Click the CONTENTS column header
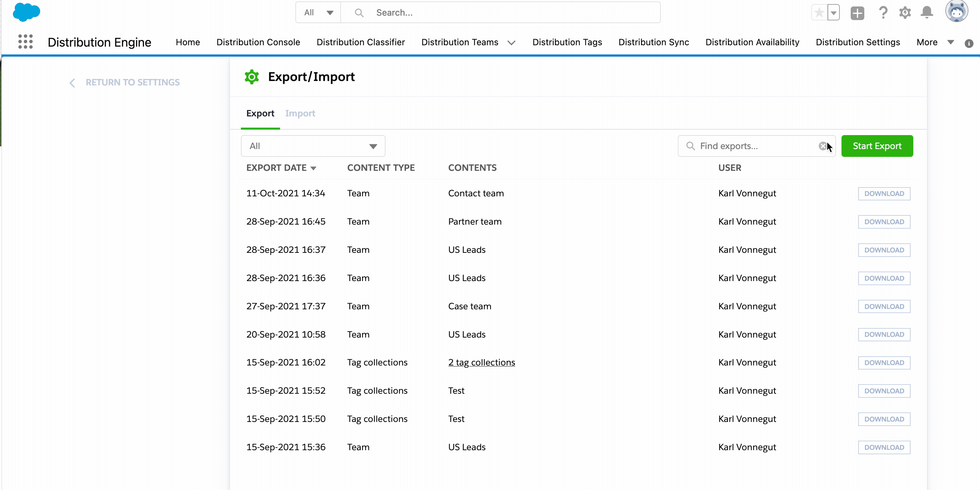This screenshot has height=490, width=980. point(472,168)
